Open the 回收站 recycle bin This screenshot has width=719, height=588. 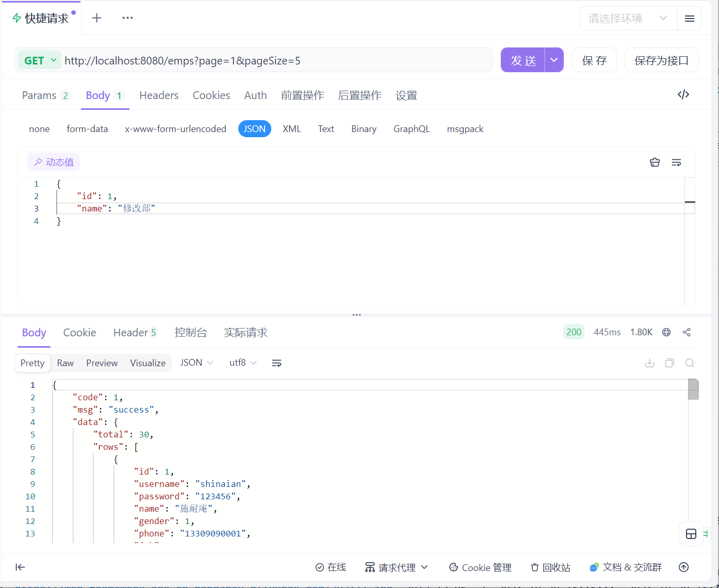[x=550, y=567]
